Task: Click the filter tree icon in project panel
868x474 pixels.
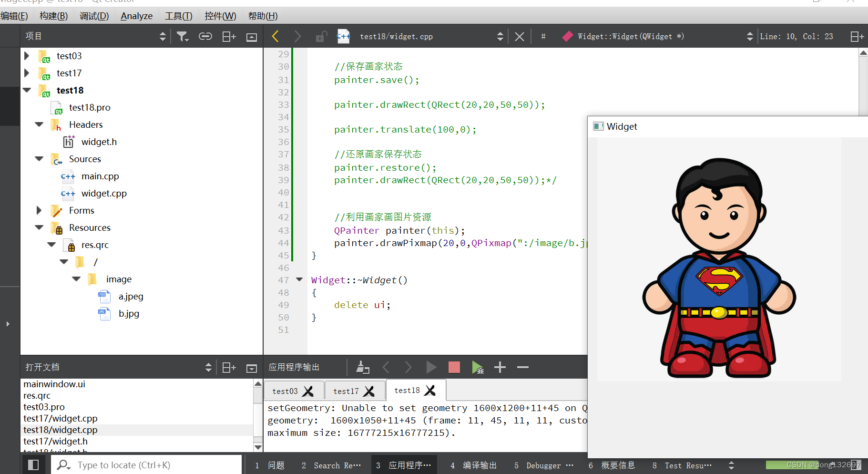Action: point(182,36)
